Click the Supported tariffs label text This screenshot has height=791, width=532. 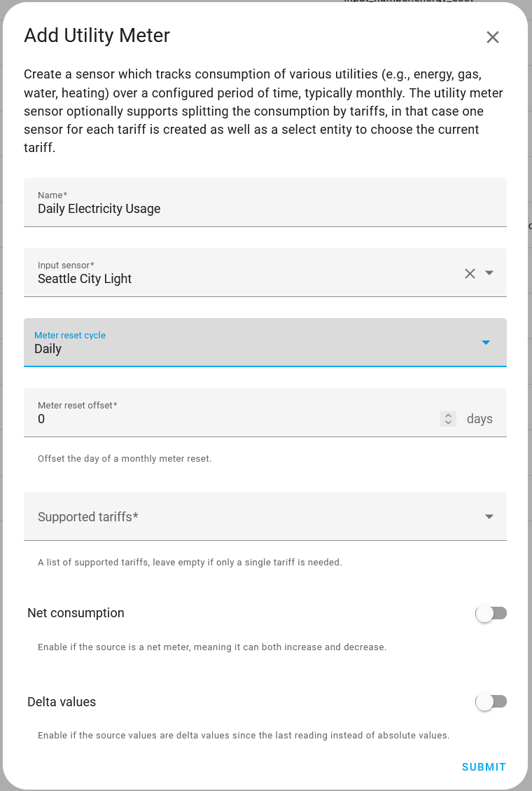coord(88,516)
